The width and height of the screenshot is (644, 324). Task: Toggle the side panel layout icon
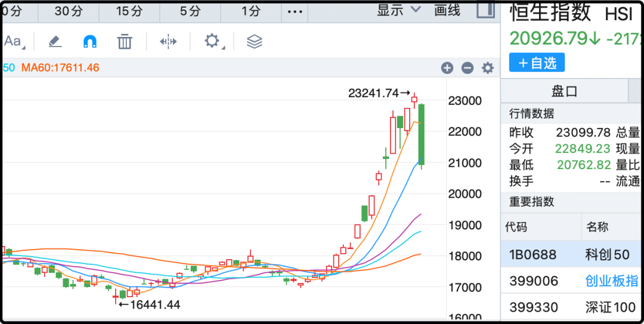487,10
